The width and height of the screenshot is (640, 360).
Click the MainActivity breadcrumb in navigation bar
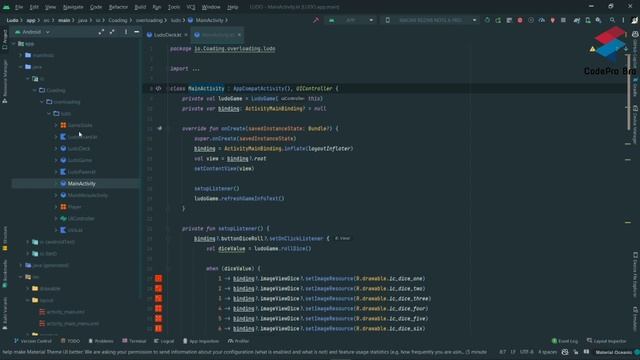(205, 20)
